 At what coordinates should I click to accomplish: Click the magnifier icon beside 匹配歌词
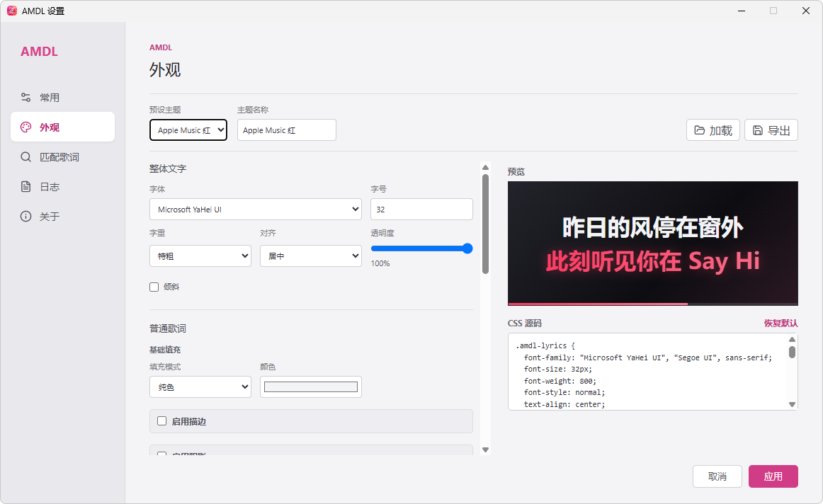[x=25, y=157]
